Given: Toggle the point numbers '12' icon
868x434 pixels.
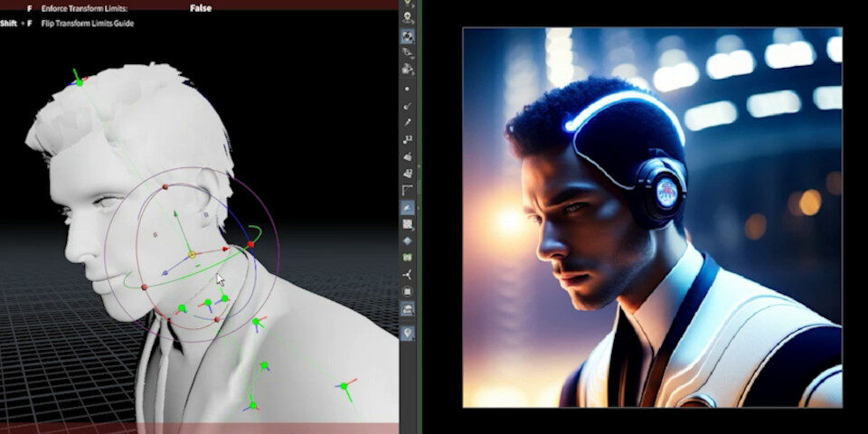Looking at the screenshot, I should coord(408,139).
